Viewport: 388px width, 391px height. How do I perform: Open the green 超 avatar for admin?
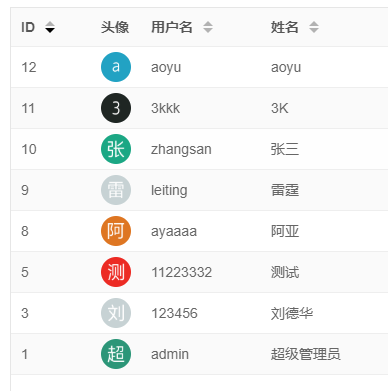[116, 354]
